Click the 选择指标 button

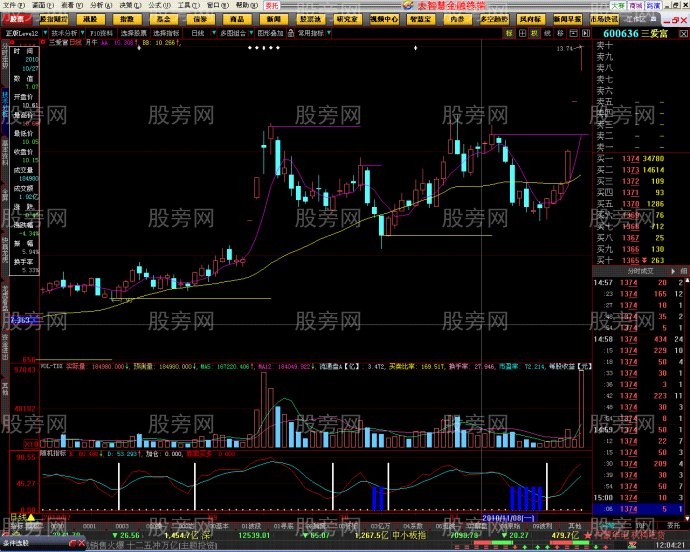coord(166,33)
